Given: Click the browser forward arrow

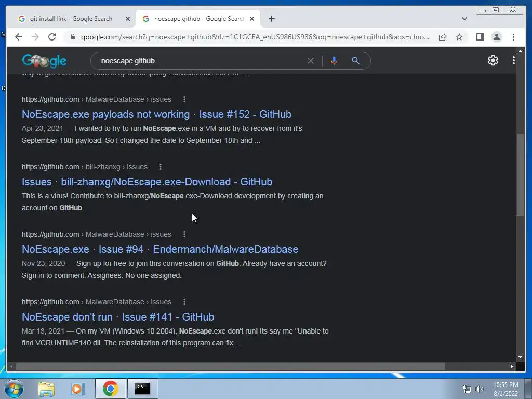Looking at the screenshot, I should (35, 37).
